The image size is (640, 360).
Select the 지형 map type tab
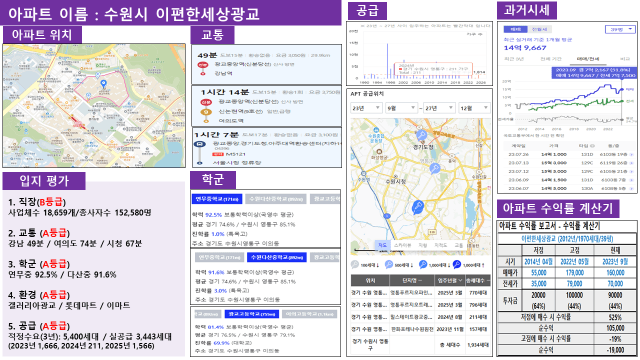[x=423, y=245]
